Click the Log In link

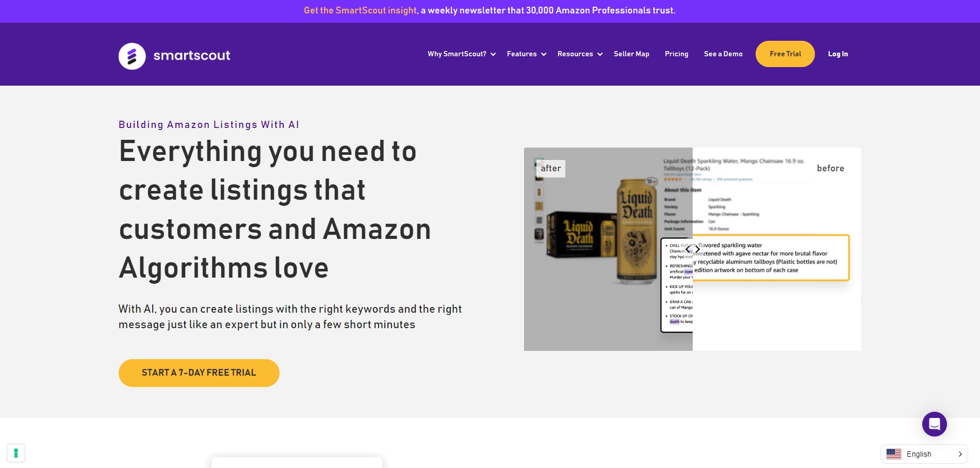tap(838, 54)
